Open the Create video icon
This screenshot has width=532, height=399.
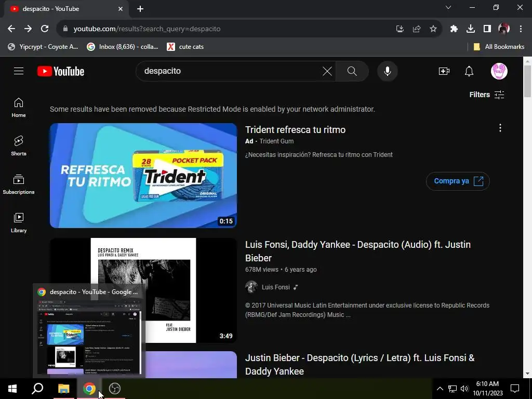tap(444, 71)
